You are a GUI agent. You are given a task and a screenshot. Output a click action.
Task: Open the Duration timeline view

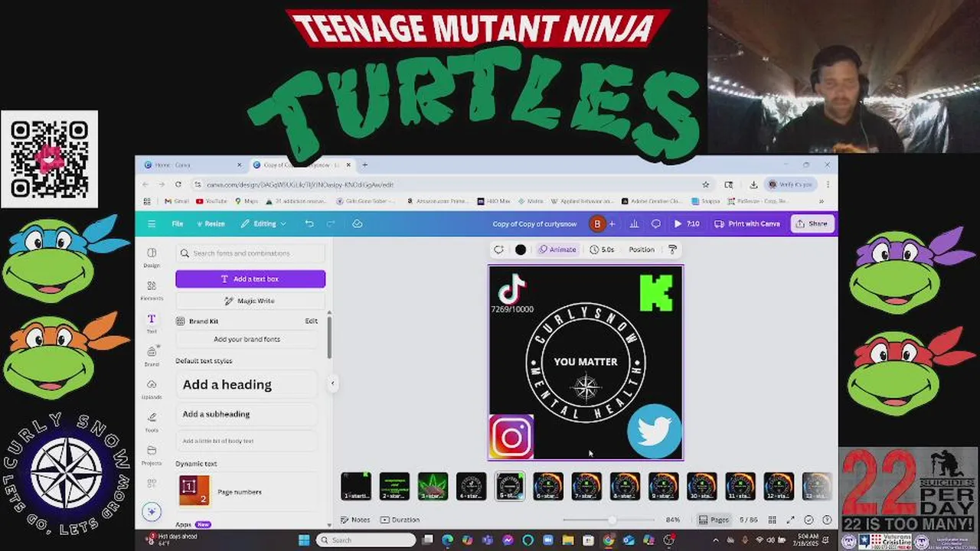[x=400, y=520]
